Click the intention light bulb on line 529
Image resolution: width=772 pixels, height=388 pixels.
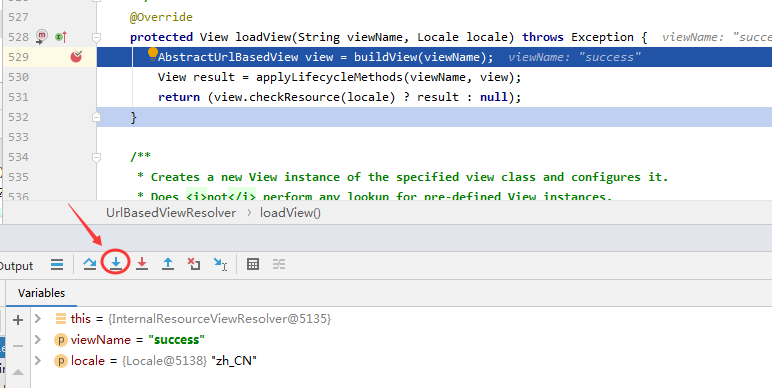tap(153, 54)
